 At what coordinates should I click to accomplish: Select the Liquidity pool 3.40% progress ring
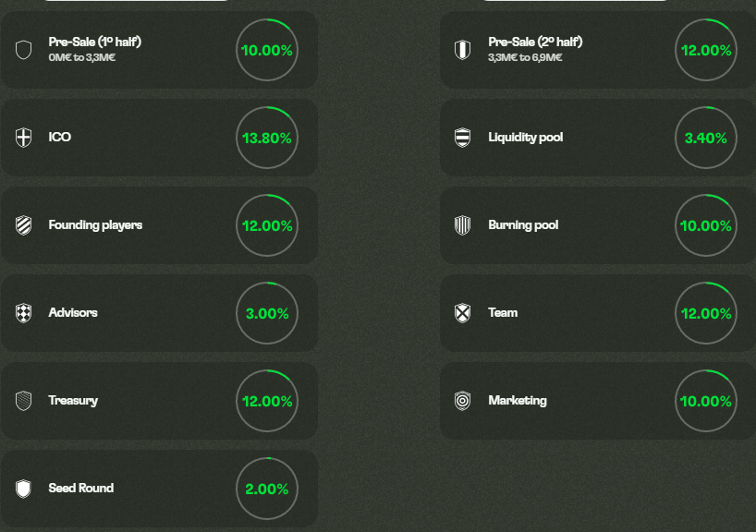click(706, 138)
